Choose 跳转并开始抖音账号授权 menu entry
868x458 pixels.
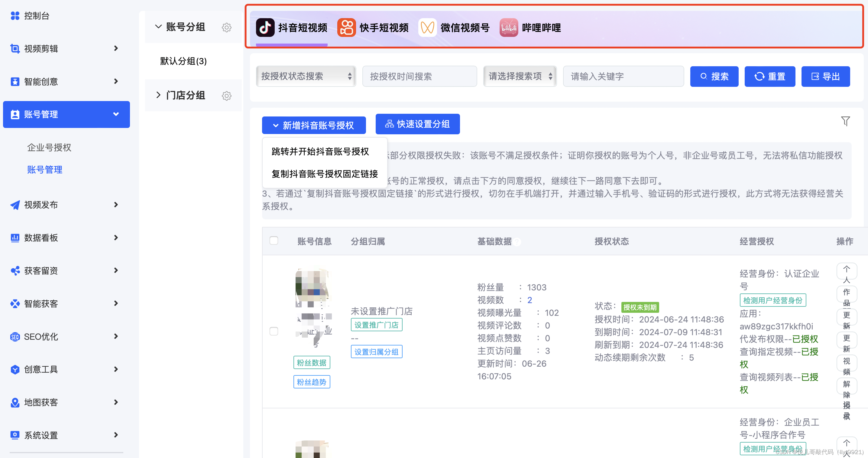tap(320, 152)
